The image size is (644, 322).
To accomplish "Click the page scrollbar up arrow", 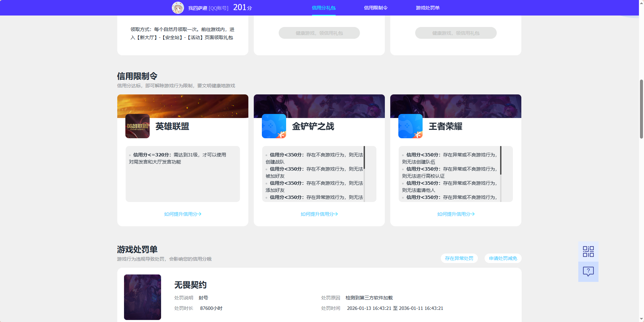I will 641,3.
